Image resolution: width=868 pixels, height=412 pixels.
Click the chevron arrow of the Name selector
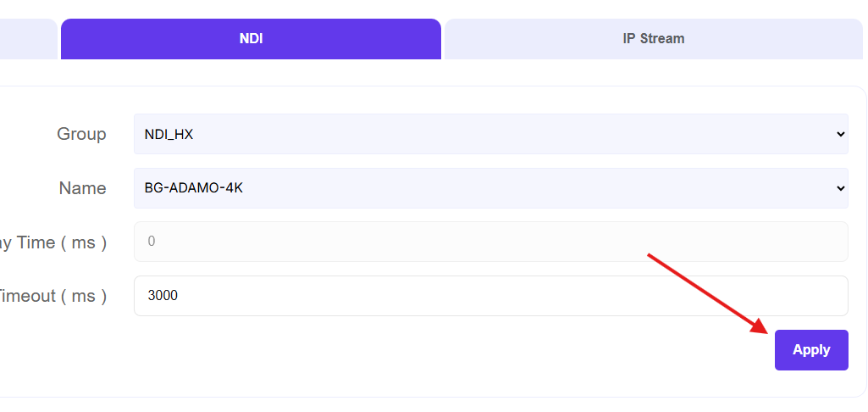[840, 188]
